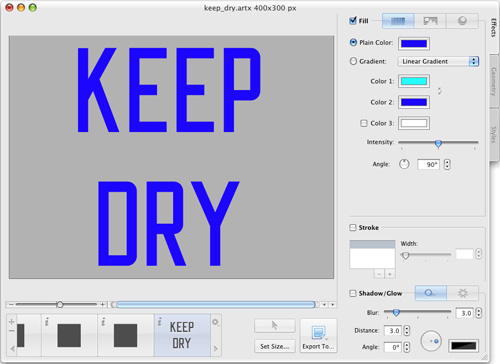
Task: Click the Blur 3.0 input field
Action: (x=464, y=313)
